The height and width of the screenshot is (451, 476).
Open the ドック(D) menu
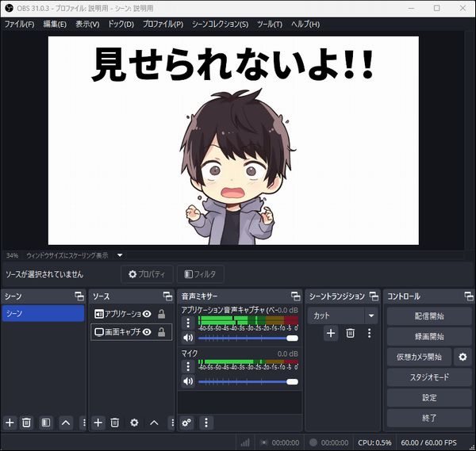[121, 25]
